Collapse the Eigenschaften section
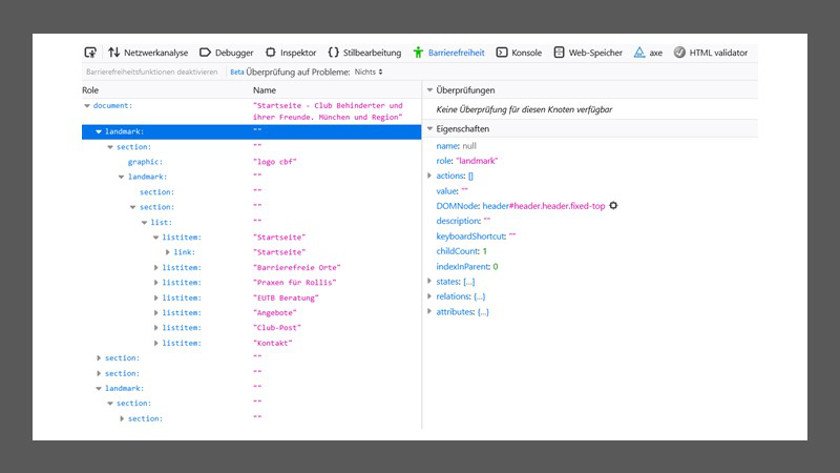Screen dimensions: 840x473 tap(430, 129)
